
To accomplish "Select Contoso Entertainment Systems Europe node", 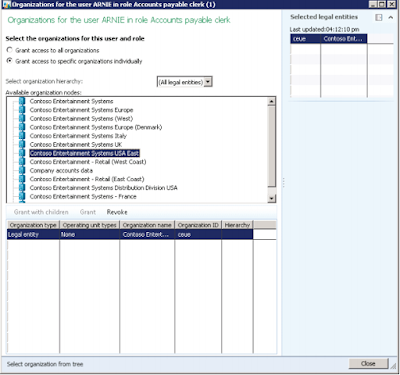I will [x=81, y=110].
